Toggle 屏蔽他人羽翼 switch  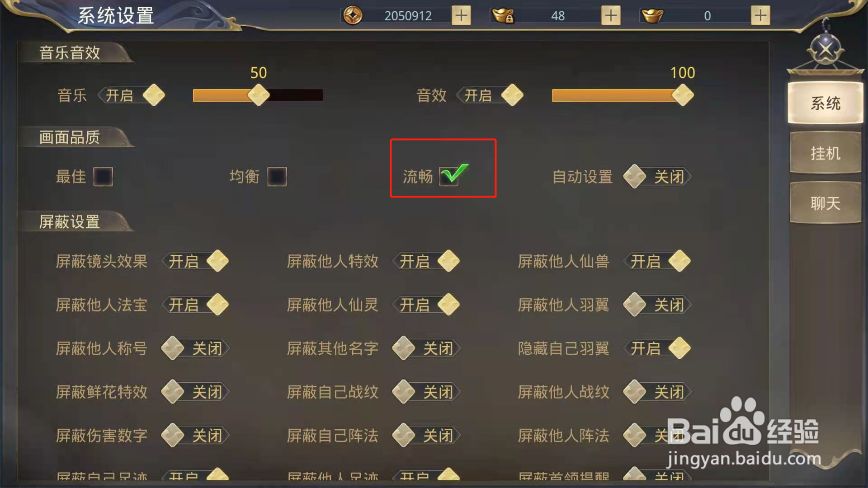pyautogui.click(x=657, y=305)
